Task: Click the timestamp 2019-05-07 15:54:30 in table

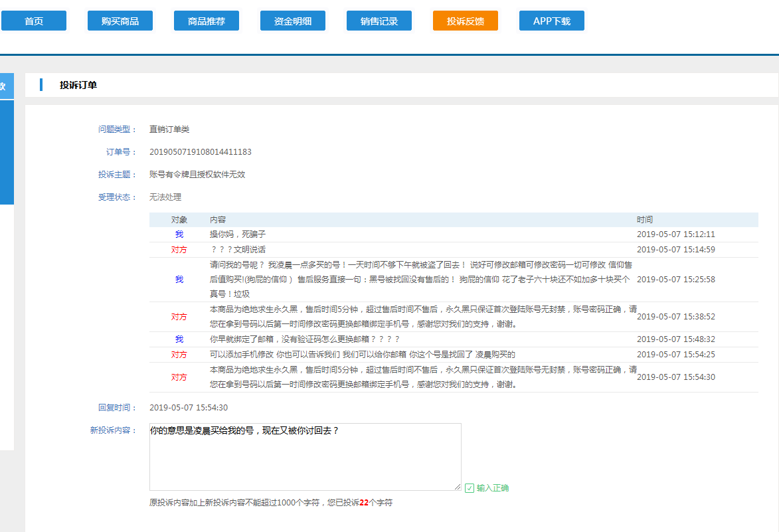Action: [x=676, y=377]
